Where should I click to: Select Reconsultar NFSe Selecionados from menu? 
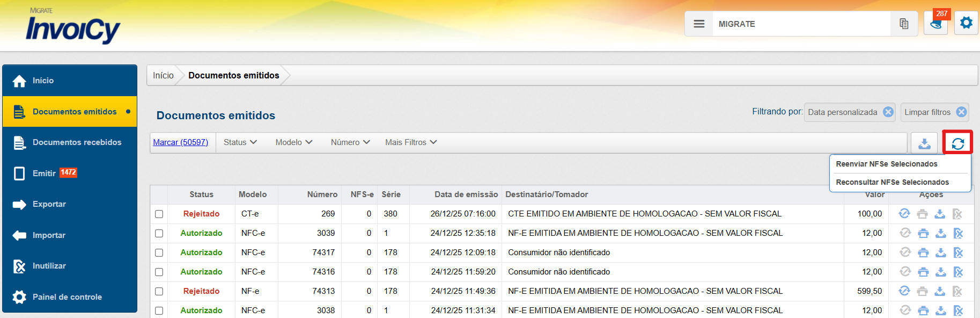tap(892, 182)
